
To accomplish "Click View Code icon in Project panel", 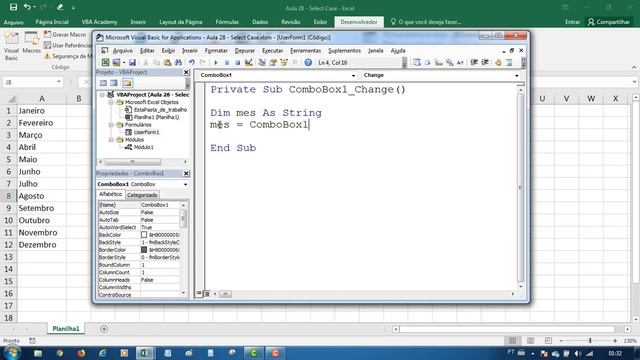I will (103, 83).
